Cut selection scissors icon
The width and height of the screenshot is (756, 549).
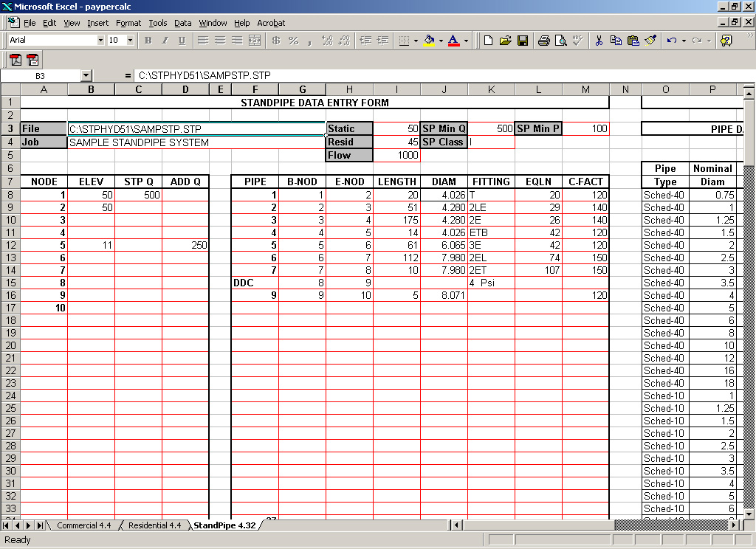tap(599, 41)
